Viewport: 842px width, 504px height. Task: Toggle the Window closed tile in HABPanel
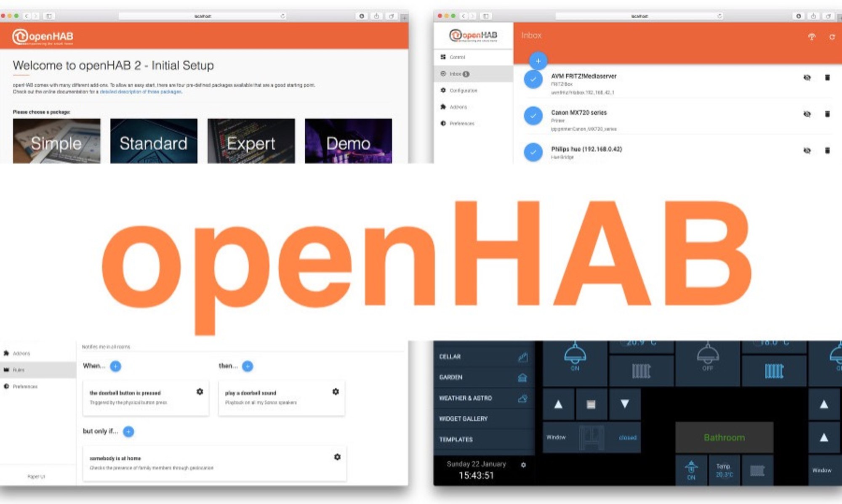[592, 438]
